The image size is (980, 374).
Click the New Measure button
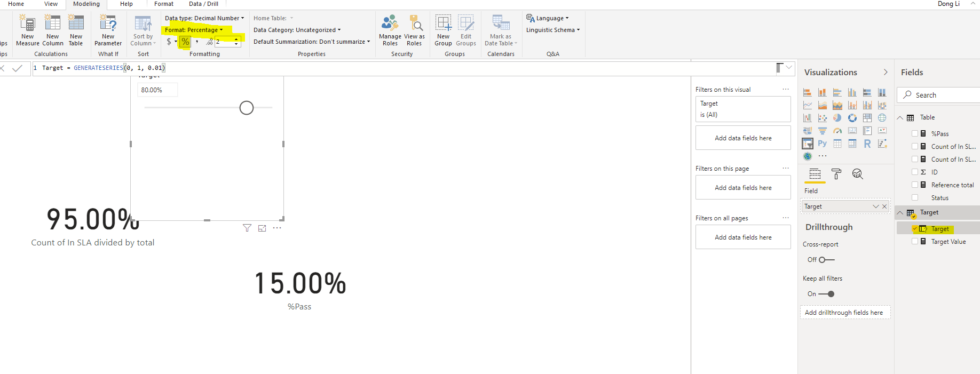click(x=28, y=30)
